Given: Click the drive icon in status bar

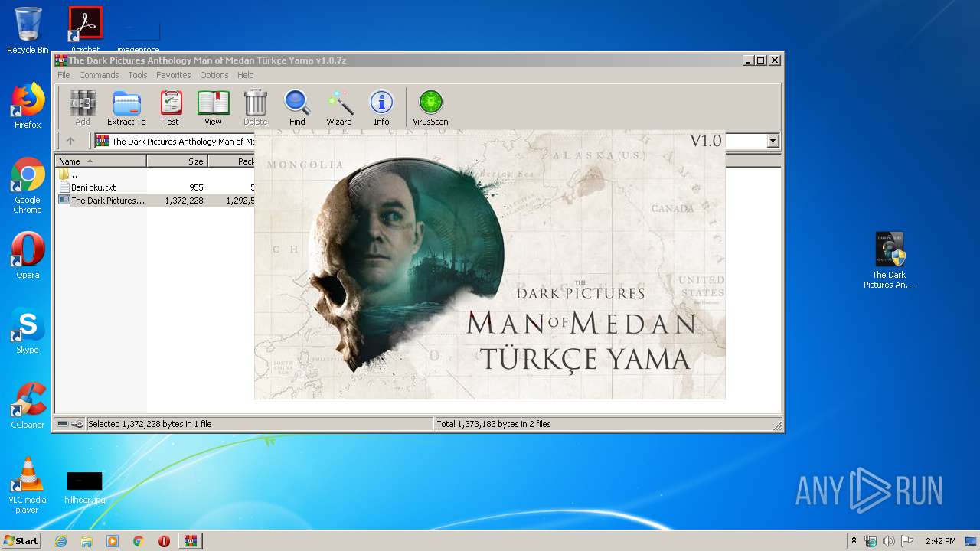Looking at the screenshot, I should (x=63, y=424).
